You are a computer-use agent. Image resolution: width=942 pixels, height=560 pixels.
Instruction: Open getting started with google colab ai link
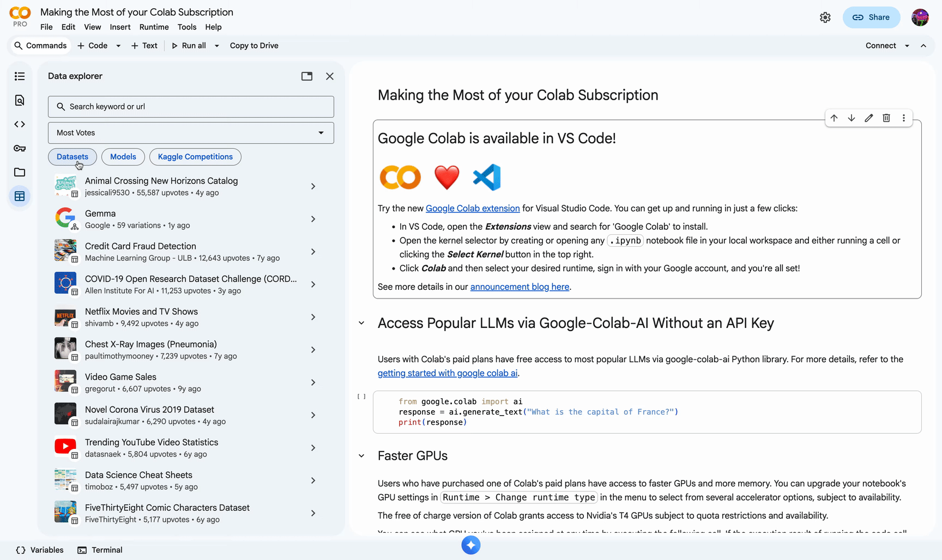[448, 373]
